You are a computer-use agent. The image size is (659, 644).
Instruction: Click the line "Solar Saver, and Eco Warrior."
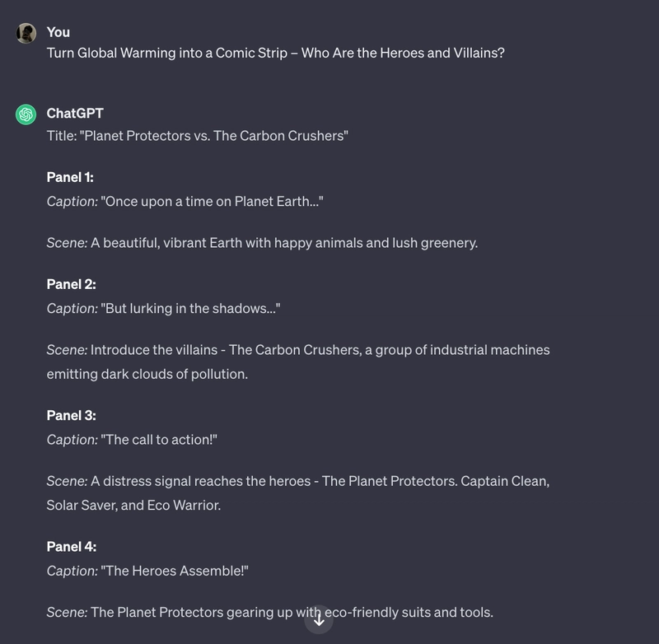click(133, 505)
